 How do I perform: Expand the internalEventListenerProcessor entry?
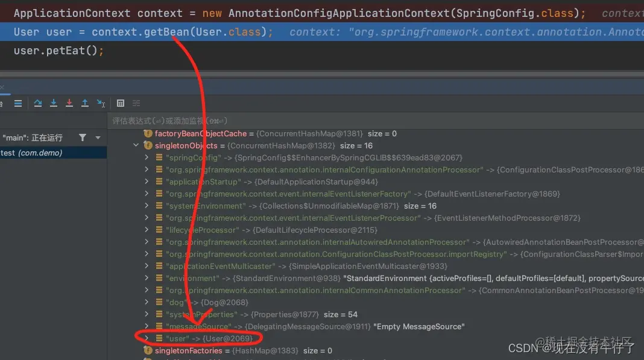(x=147, y=218)
